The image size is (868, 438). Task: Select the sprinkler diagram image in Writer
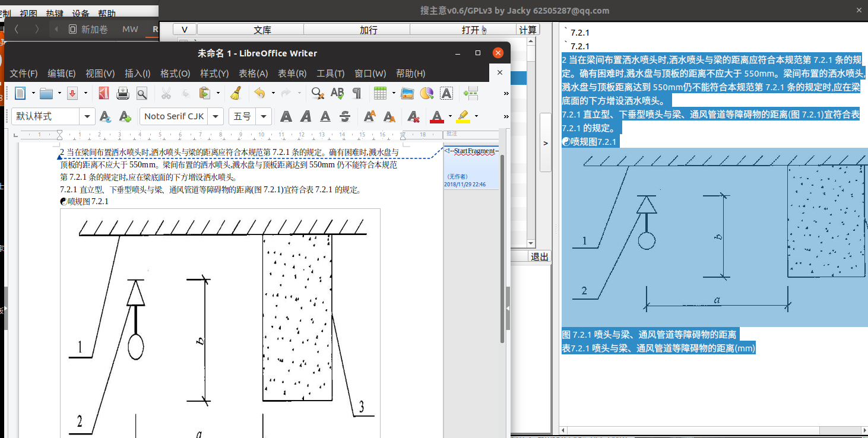pos(220,323)
